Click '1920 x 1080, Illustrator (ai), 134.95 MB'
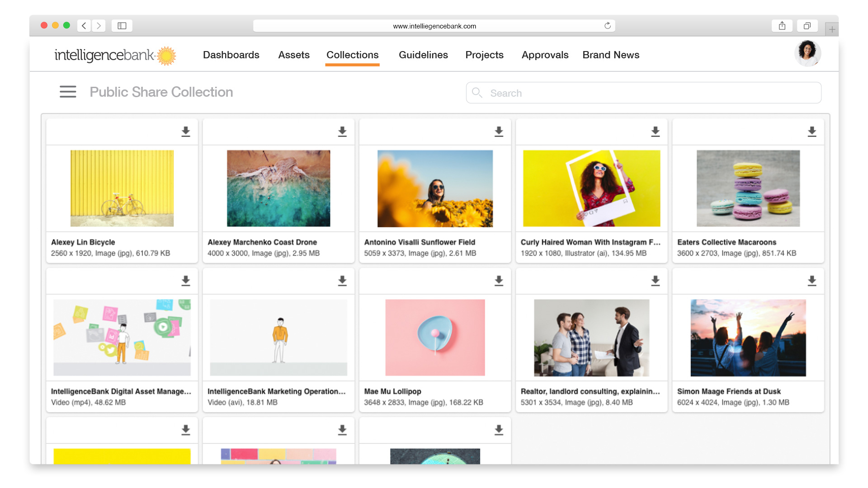 pyautogui.click(x=584, y=253)
